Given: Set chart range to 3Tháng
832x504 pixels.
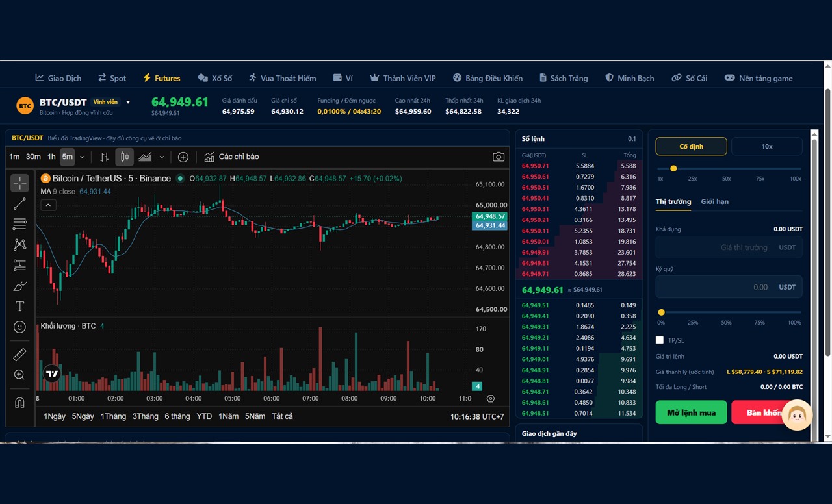Looking at the screenshot, I should (146, 416).
